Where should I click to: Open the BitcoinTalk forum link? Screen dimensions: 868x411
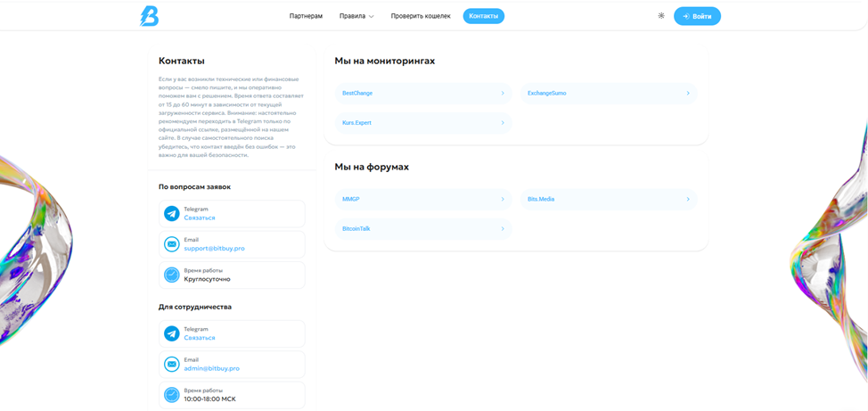[423, 228]
